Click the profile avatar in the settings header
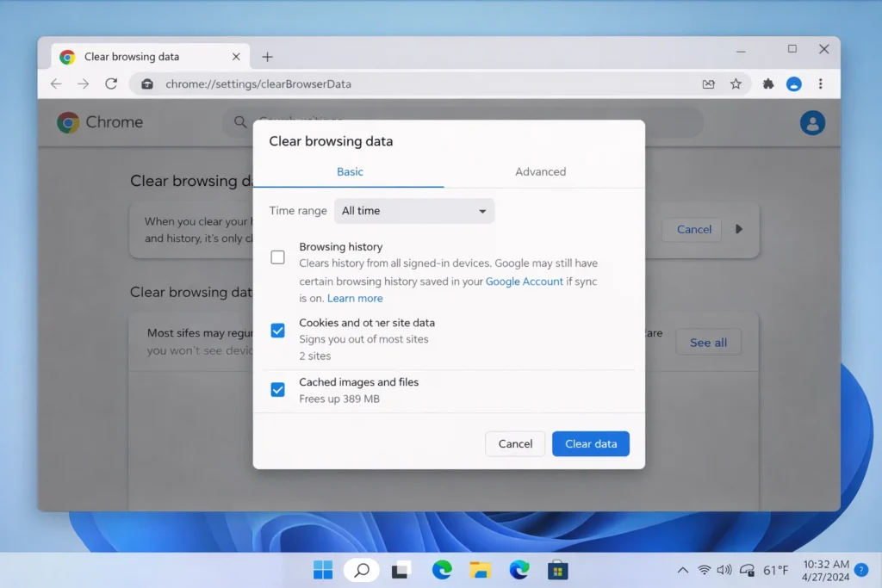Screen dimensions: 882x588 812,122
